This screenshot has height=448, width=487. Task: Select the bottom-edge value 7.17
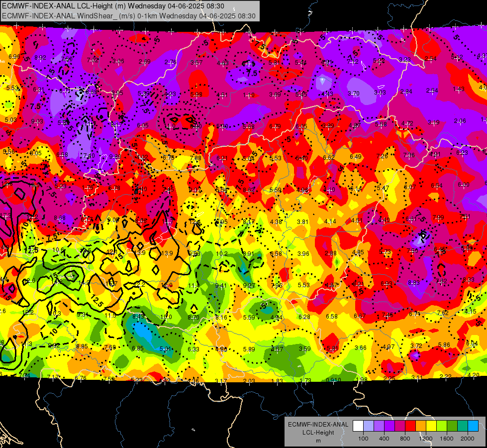53,377
